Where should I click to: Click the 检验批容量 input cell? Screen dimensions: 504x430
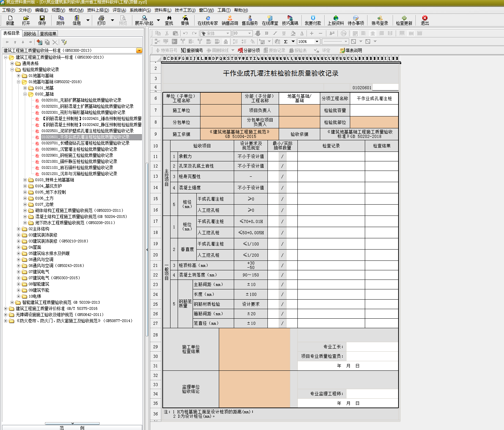[374, 110]
